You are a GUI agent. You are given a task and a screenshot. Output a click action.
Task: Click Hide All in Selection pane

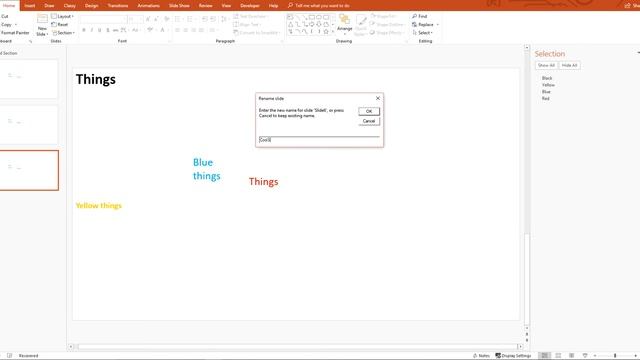(569, 65)
